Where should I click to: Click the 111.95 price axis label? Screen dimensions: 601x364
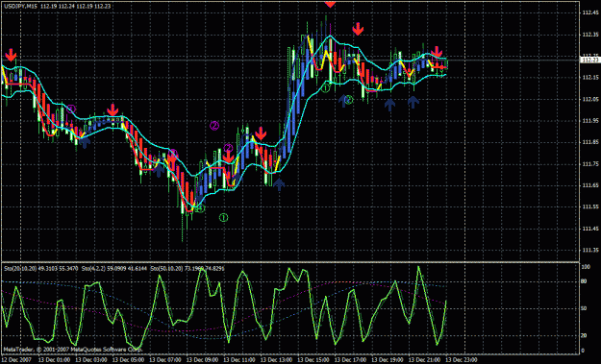point(589,121)
